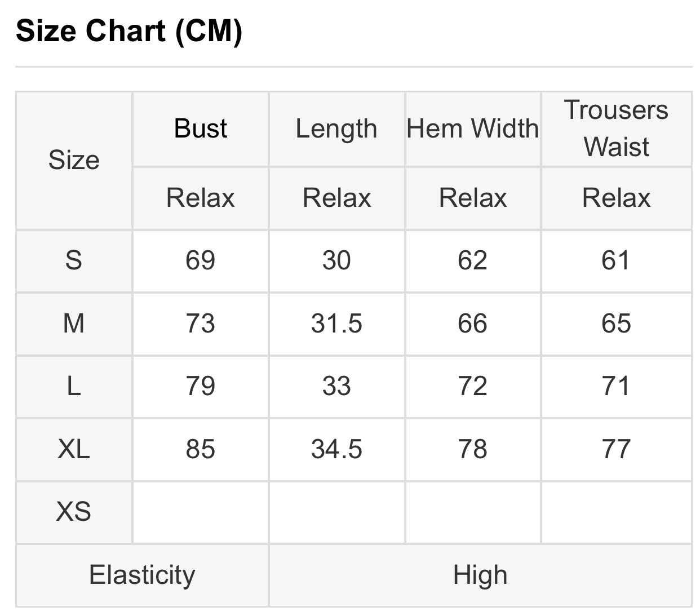Image resolution: width=700 pixels, height=616 pixels.
Task: Select the Hem Width column header
Action: pyautogui.click(x=473, y=128)
